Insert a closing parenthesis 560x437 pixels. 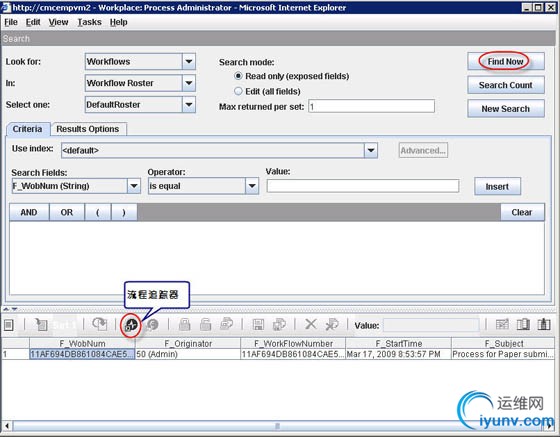(124, 212)
